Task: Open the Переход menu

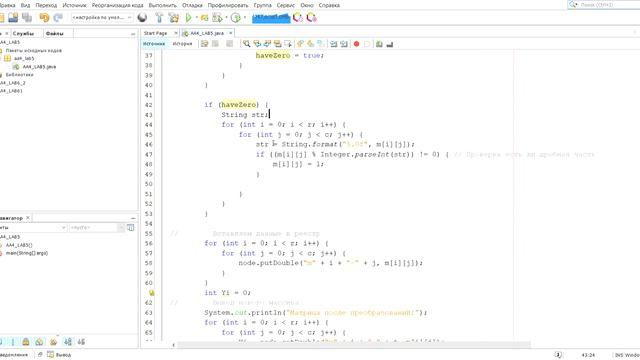Action: tap(46, 5)
